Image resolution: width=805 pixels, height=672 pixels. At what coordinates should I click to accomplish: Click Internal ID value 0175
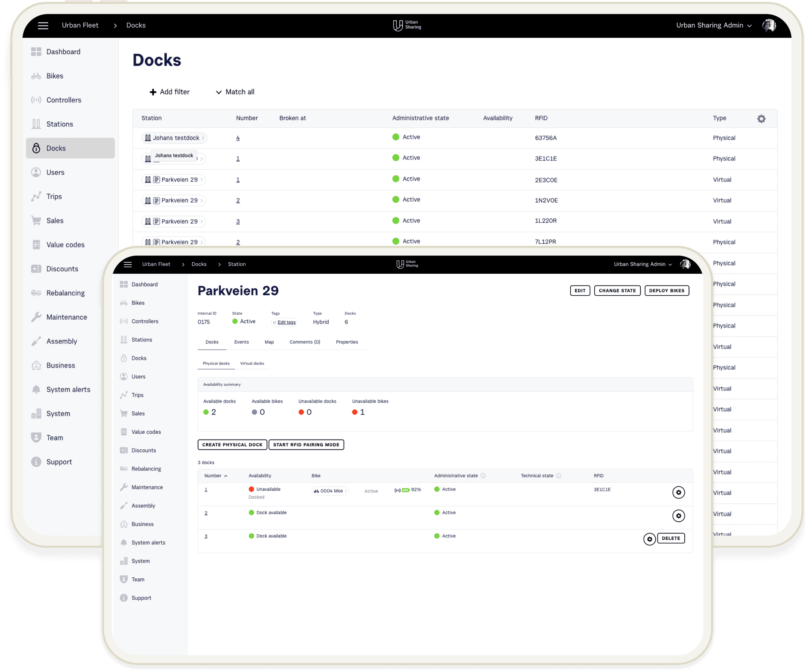[204, 322]
